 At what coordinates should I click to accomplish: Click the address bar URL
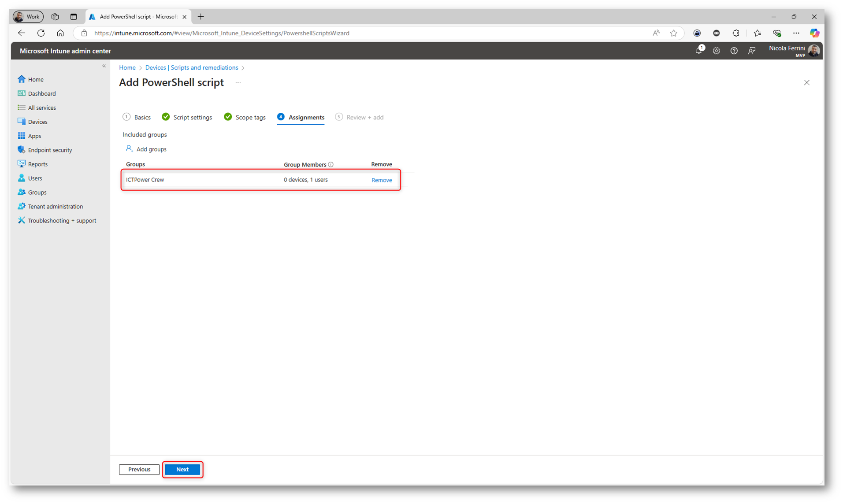point(222,33)
